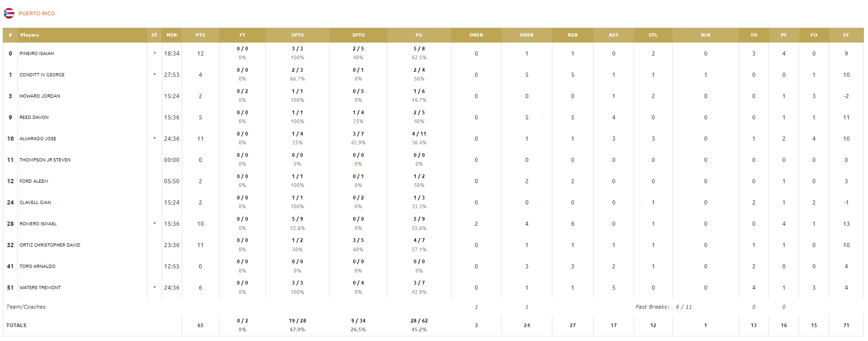Click the BLK column header

coord(705,35)
